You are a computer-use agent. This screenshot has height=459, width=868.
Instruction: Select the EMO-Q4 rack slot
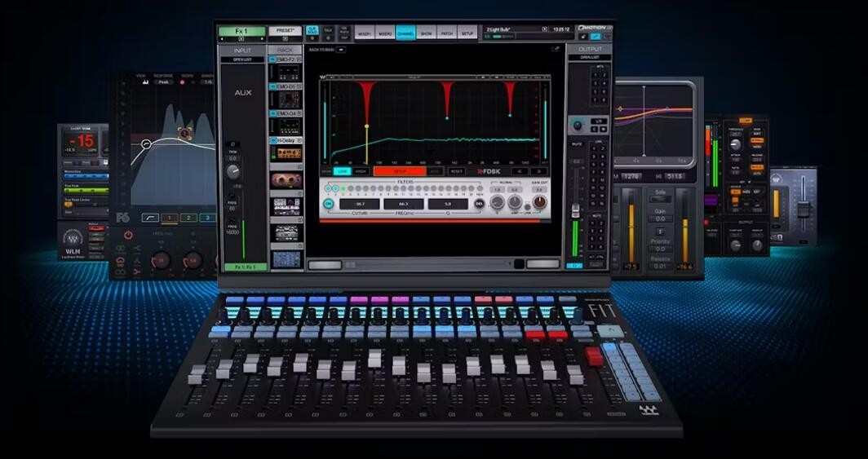[286, 113]
